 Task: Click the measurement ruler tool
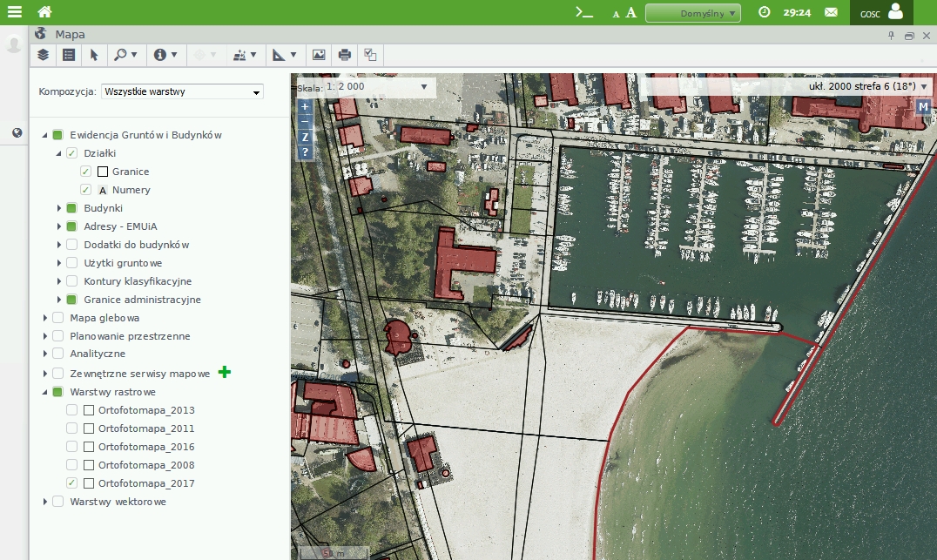(x=284, y=55)
